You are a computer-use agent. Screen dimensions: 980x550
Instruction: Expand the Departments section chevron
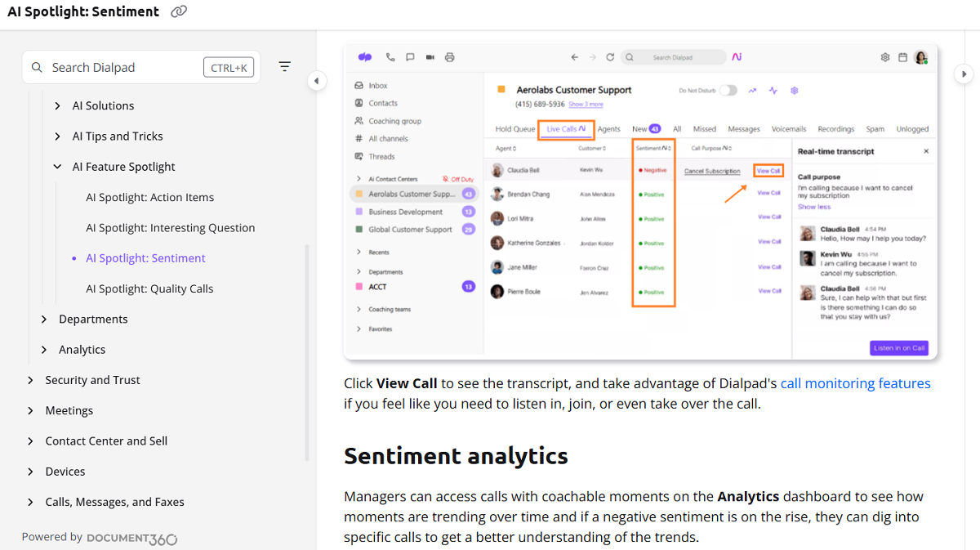click(x=44, y=320)
